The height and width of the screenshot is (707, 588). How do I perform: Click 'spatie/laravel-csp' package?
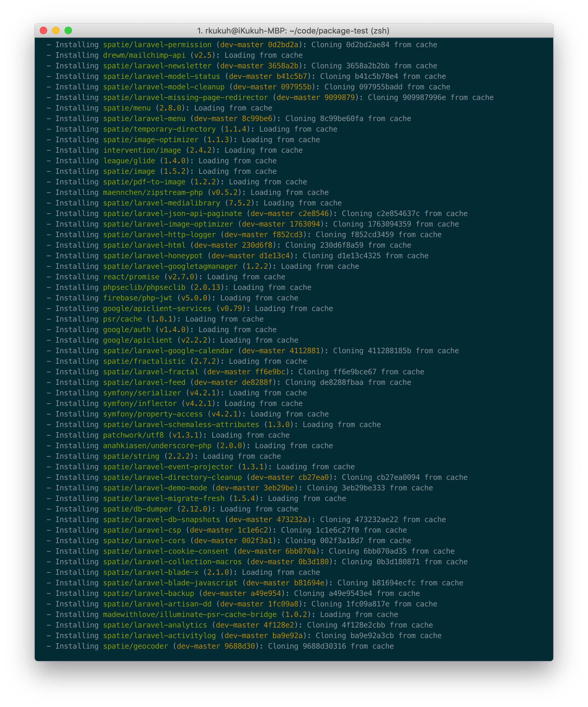click(x=142, y=530)
